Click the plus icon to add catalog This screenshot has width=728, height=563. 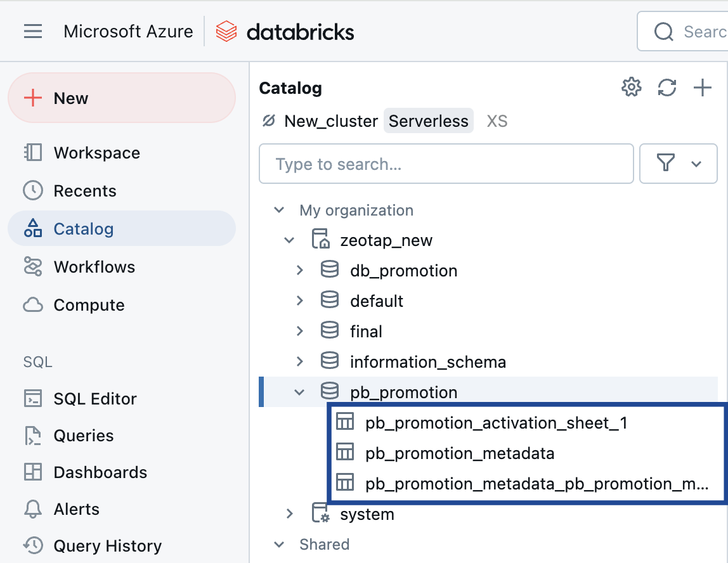703,87
